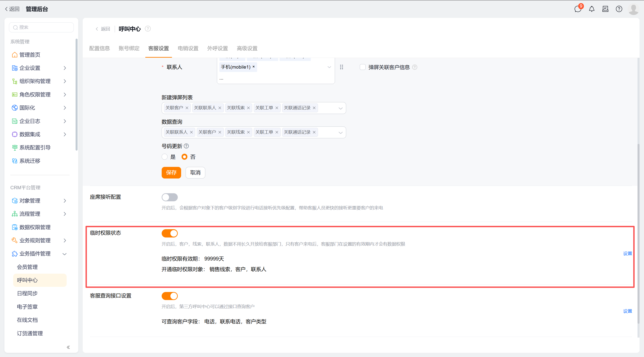Expand 企业设置 in sidebar
Image resolution: width=644 pixels, height=357 pixels.
[x=65, y=68]
